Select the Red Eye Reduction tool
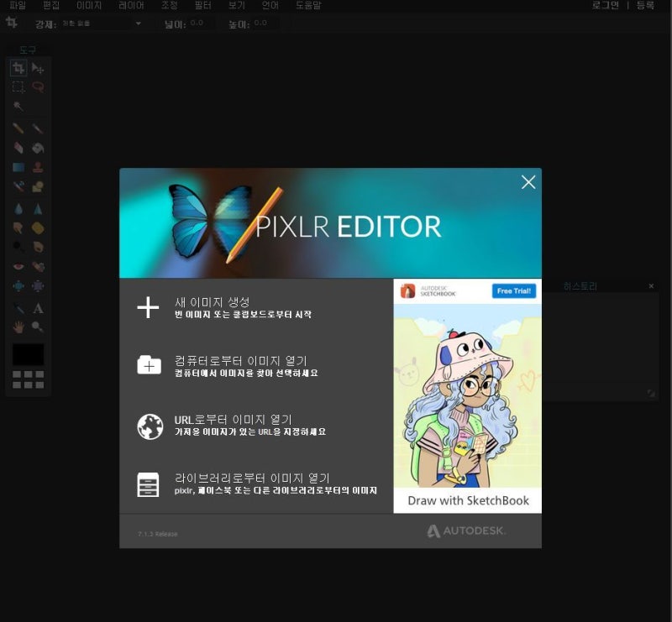672x622 pixels. point(18,266)
